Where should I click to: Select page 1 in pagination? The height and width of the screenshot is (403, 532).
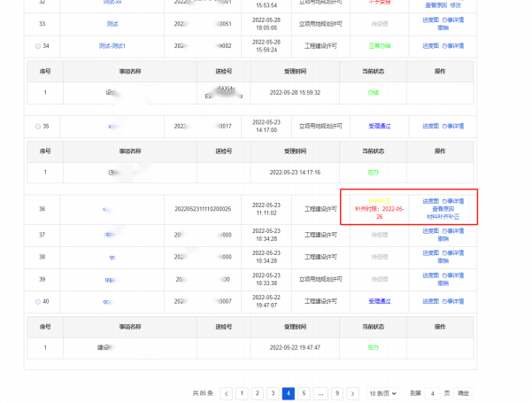click(241, 392)
